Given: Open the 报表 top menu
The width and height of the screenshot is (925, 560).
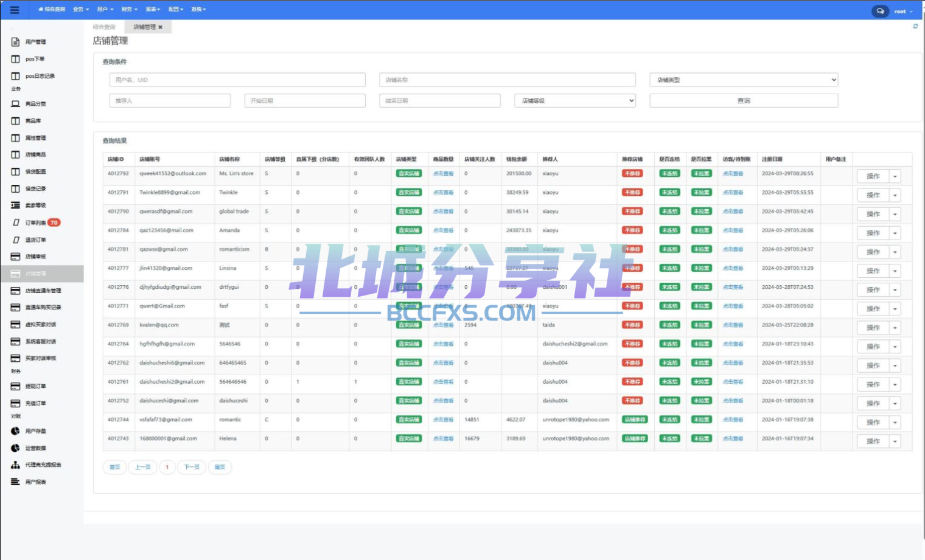Looking at the screenshot, I should tap(153, 10).
